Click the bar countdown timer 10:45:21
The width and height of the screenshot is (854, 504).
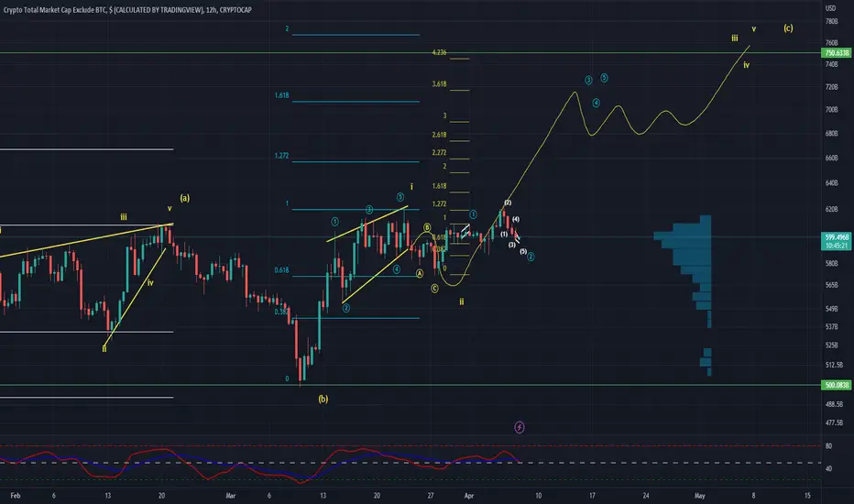tap(836, 247)
